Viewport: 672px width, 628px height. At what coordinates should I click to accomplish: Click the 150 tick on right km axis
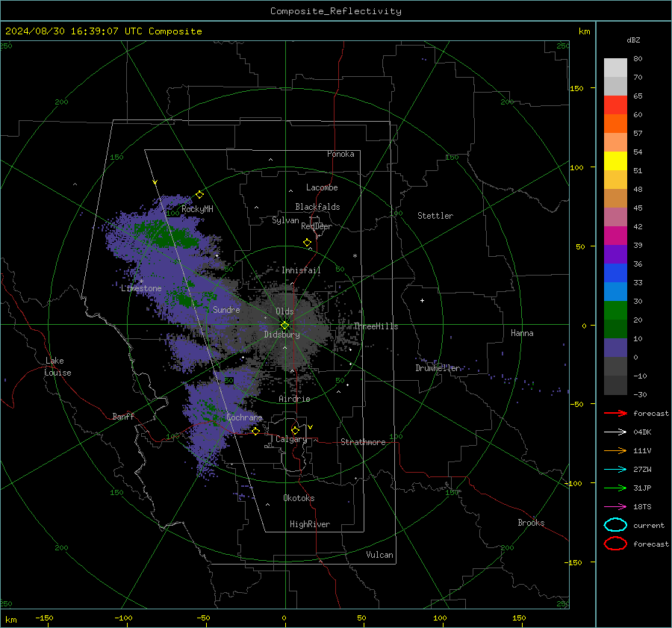[x=576, y=88]
